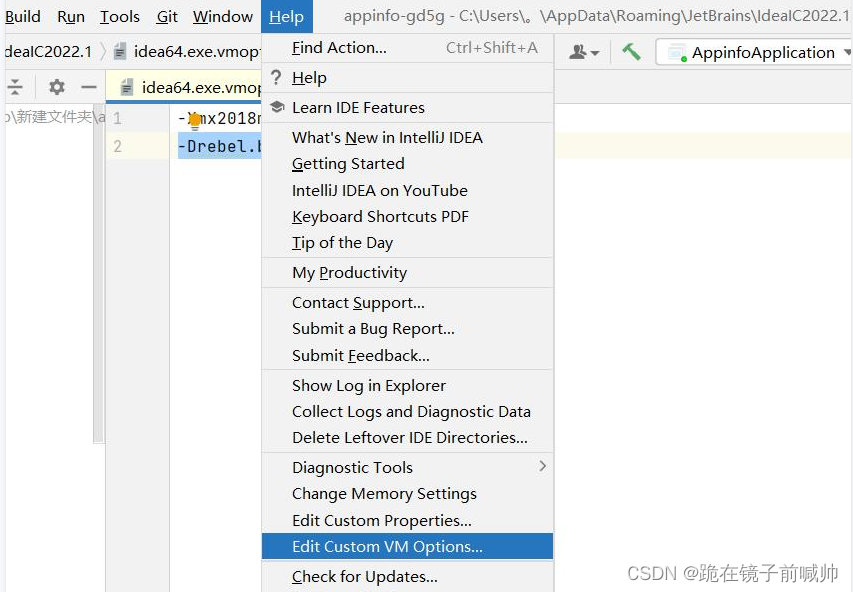The width and height of the screenshot is (853, 592).
Task: Select Edit Custom Properties...
Action: [x=407, y=520]
